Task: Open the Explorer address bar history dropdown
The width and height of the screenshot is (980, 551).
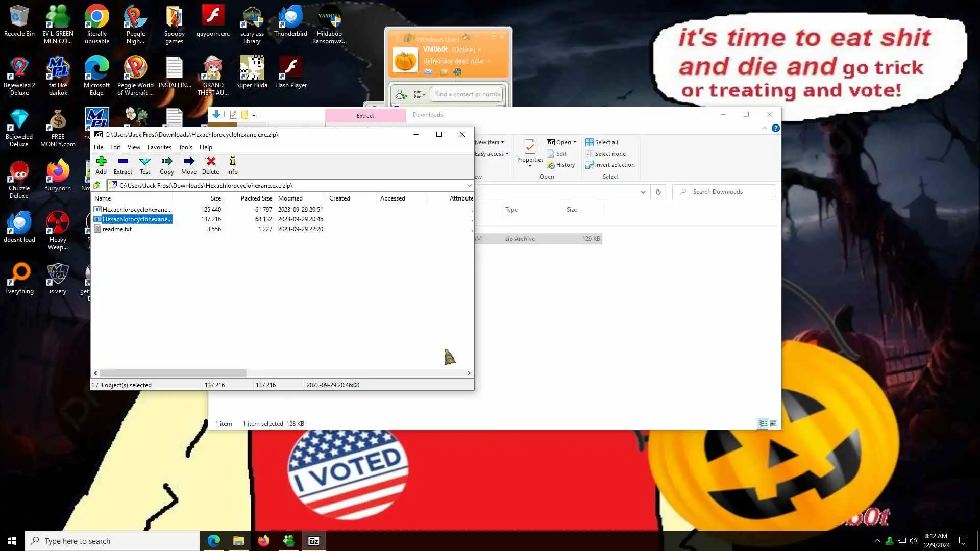Action: [x=643, y=192]
